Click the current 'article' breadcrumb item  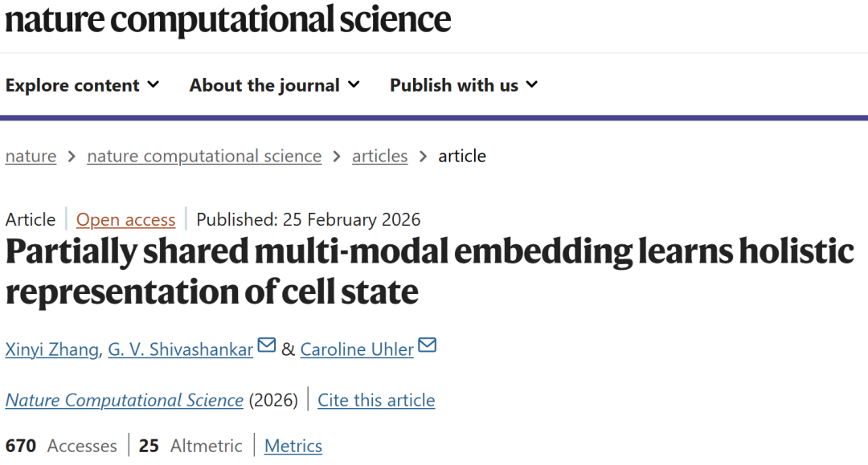[462, 156]
